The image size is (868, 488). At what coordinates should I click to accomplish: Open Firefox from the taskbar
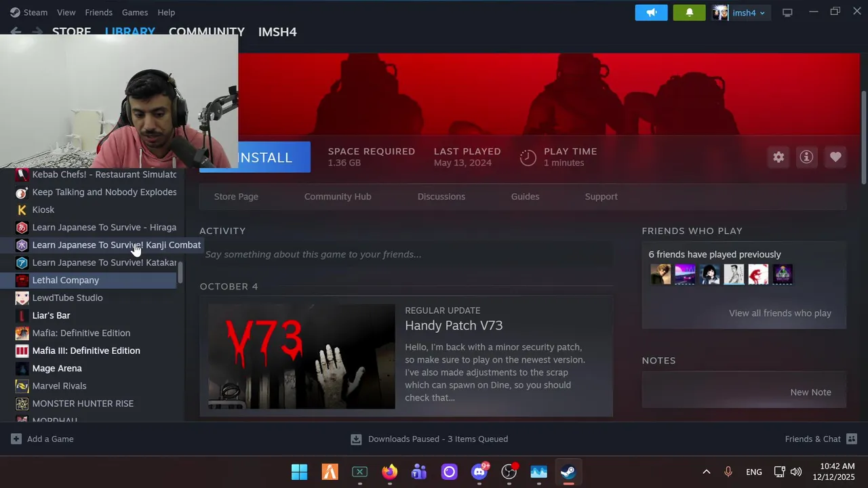coord(389,472)
